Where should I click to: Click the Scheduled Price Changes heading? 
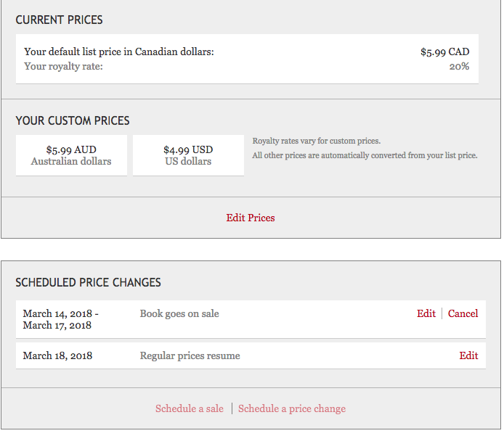click(89, 282)
